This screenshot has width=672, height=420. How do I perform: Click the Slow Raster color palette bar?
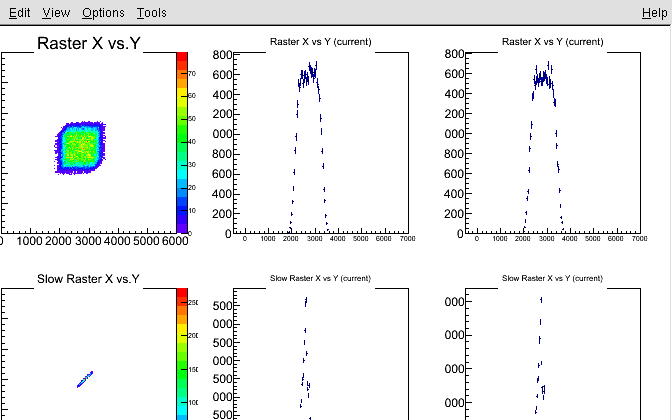(182, 354)
